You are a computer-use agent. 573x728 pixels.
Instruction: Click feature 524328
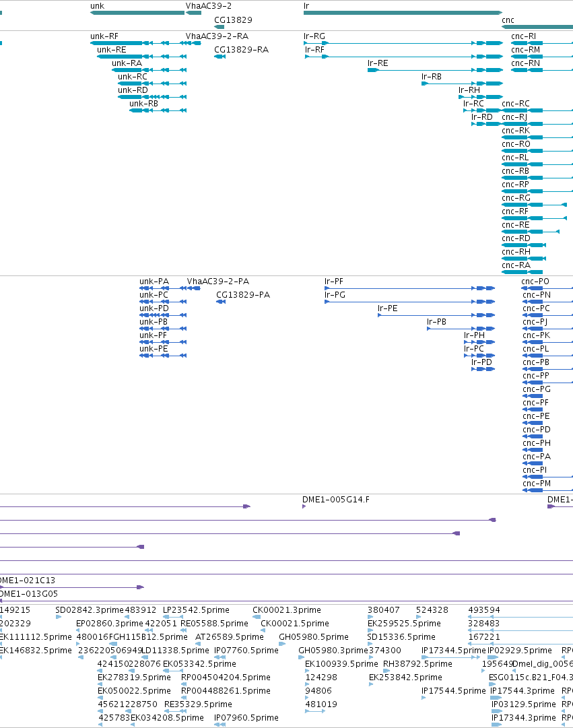tap(432, 610)
